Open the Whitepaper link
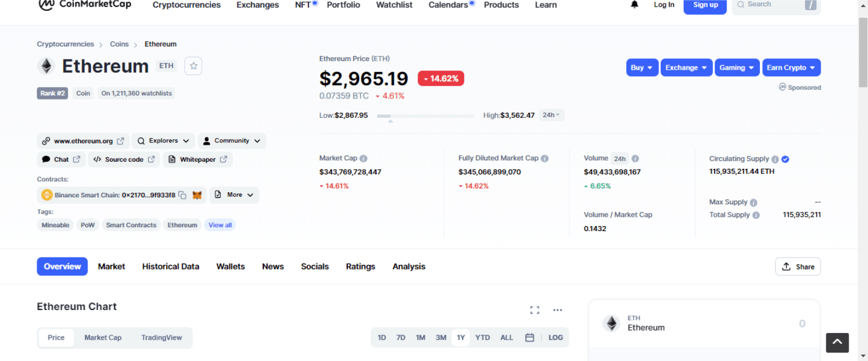 tap(197, 160)
